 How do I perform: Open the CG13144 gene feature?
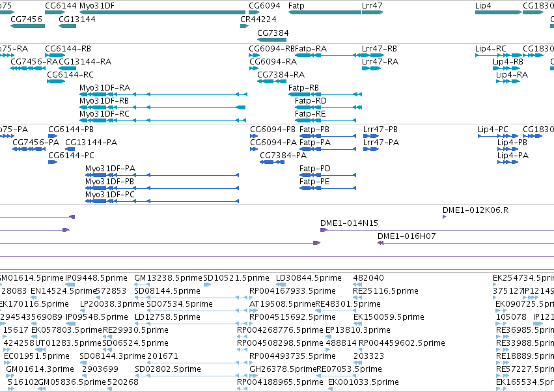(68, 26)
